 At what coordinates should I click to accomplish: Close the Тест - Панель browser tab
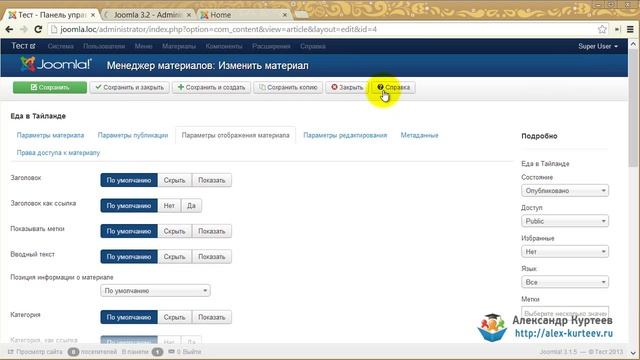click(x=93, y=15)
